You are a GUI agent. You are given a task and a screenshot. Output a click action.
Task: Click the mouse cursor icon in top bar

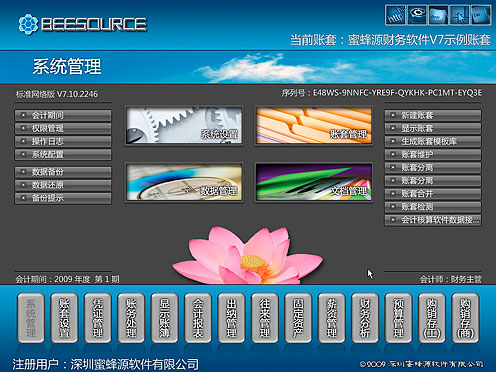pos(460,15)
